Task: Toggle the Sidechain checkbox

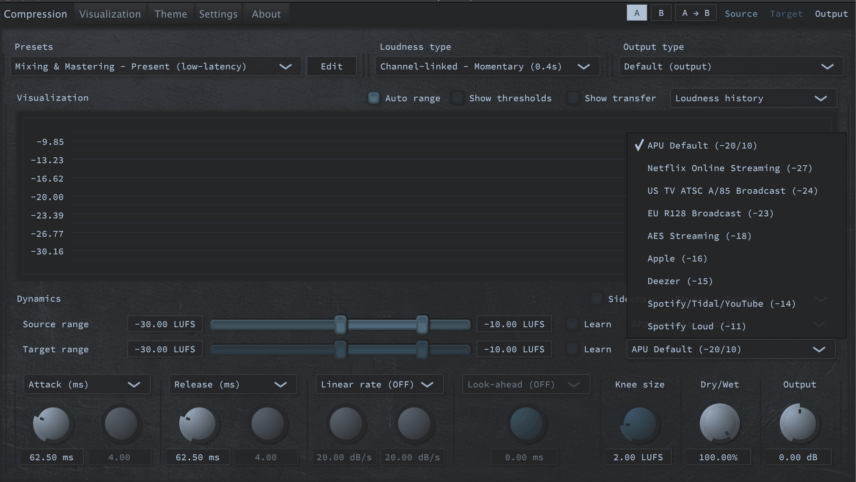Action: [597, 299]
